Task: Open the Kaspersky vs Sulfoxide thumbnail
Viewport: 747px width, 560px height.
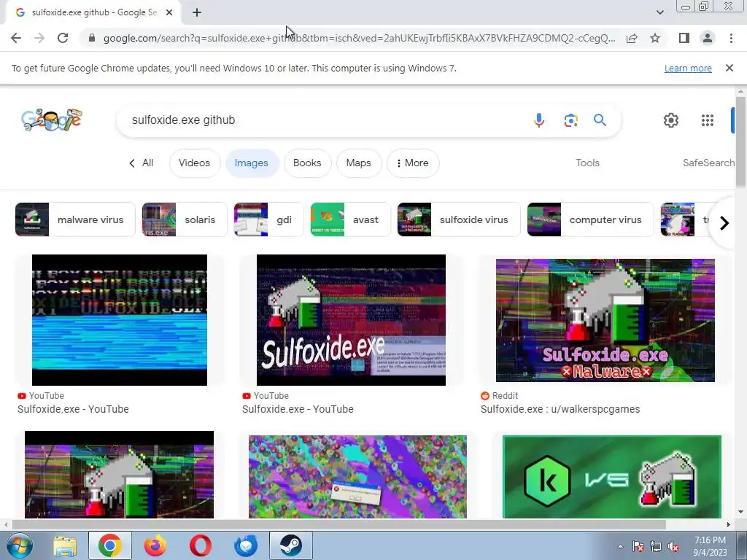Action: pos(612,476)
